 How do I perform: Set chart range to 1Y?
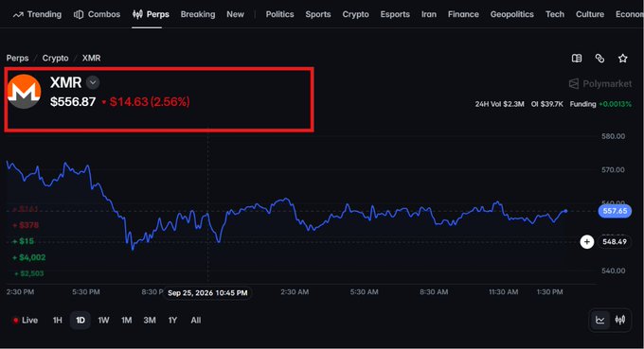click(172, 321)
